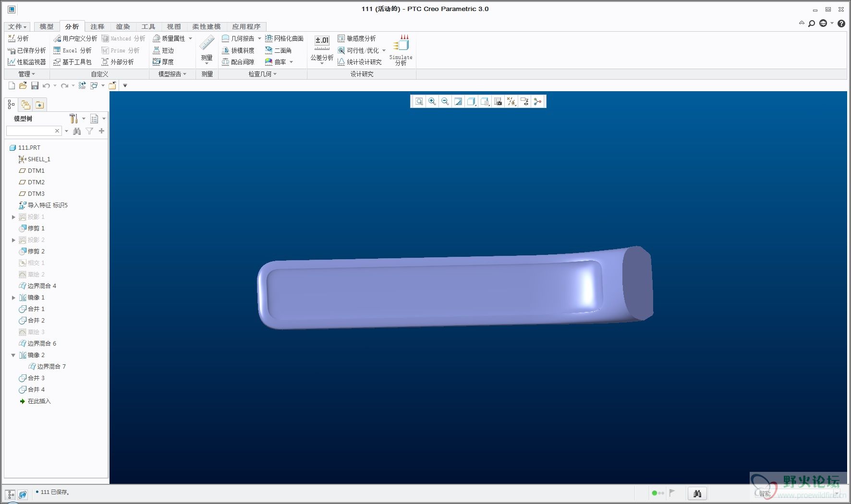Switch to the 应用程序 ribbon tab
This screenshot has width=851, height=504.
click(x=246, y=26)
